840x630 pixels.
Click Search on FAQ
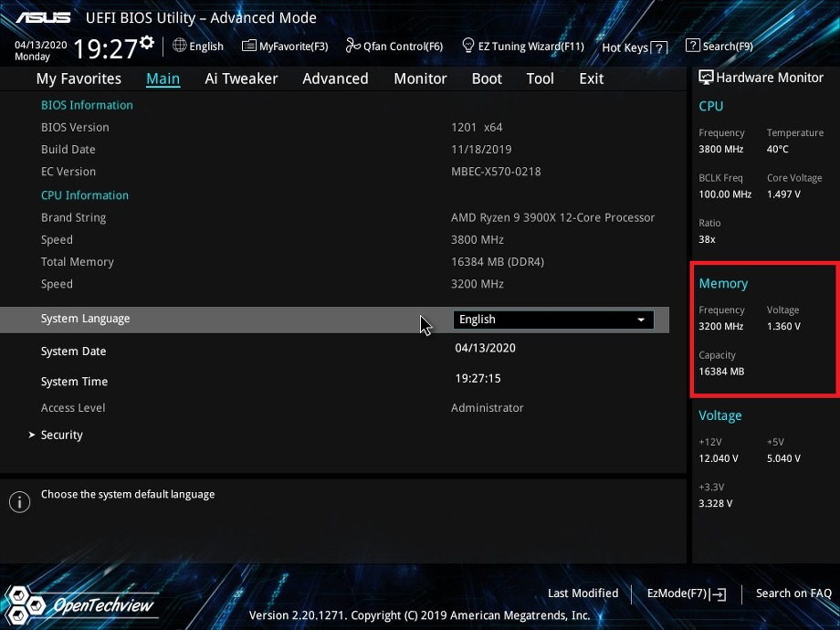tap(793, 593)
